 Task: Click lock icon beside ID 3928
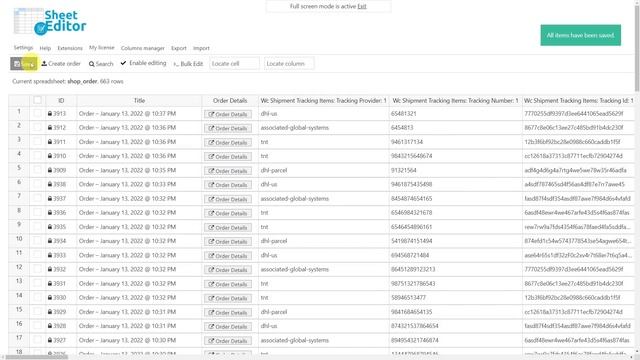pos(50,326)
